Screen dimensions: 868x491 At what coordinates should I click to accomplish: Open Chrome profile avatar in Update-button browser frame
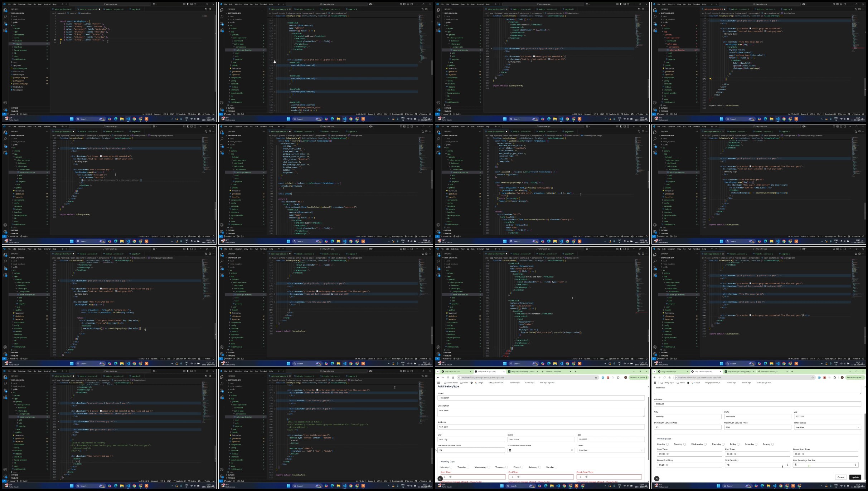(x=842, y=377)
